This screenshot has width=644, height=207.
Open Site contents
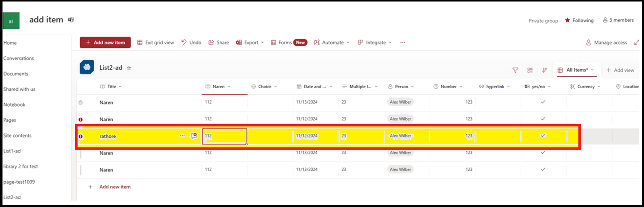click(x=18, y=135)
